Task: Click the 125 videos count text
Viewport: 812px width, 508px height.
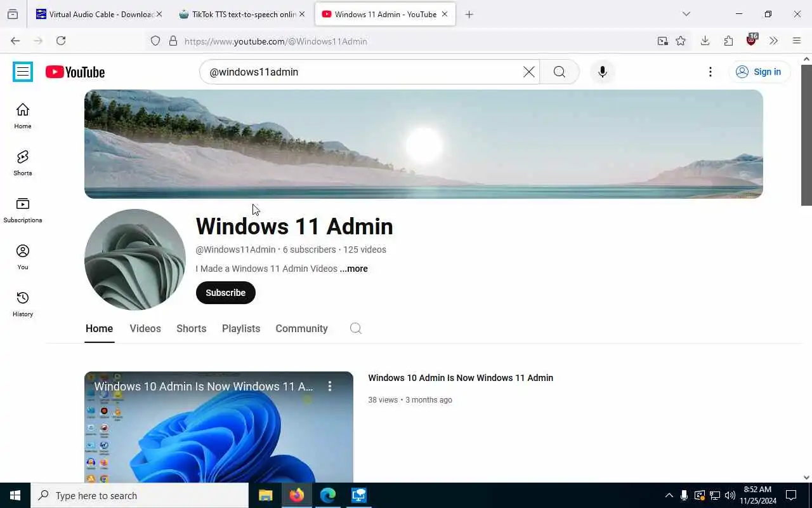Action: 365,250
